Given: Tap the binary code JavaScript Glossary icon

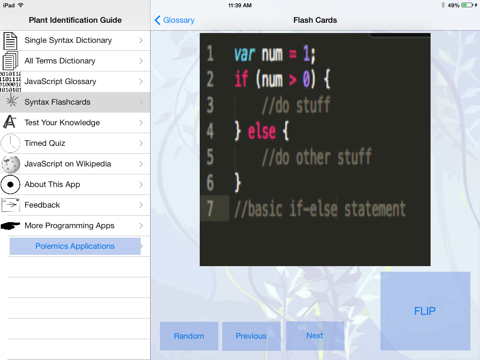Looking at the screenshot, I should pyautogui.click(x=10, y=82).
